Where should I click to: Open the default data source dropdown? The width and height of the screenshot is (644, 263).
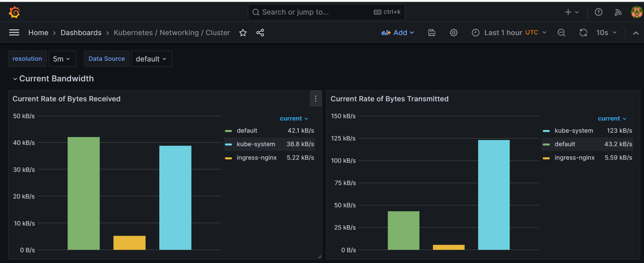click(151, 59)
